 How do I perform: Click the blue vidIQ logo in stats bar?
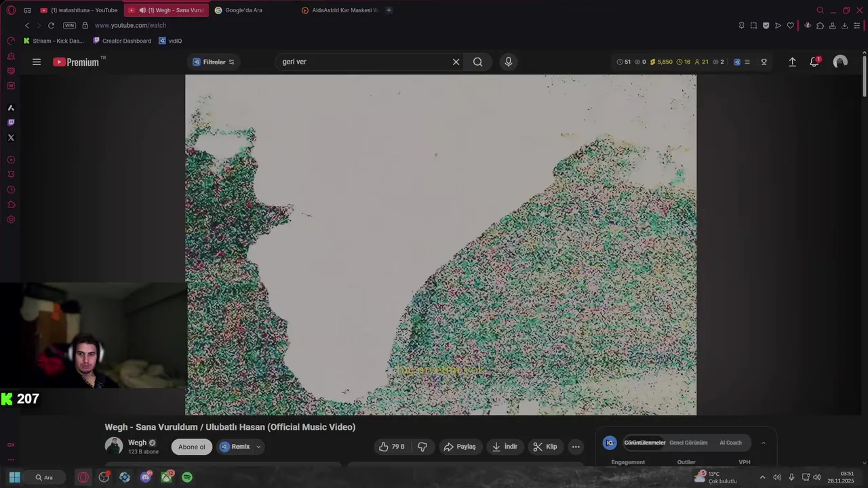point(737,62)
